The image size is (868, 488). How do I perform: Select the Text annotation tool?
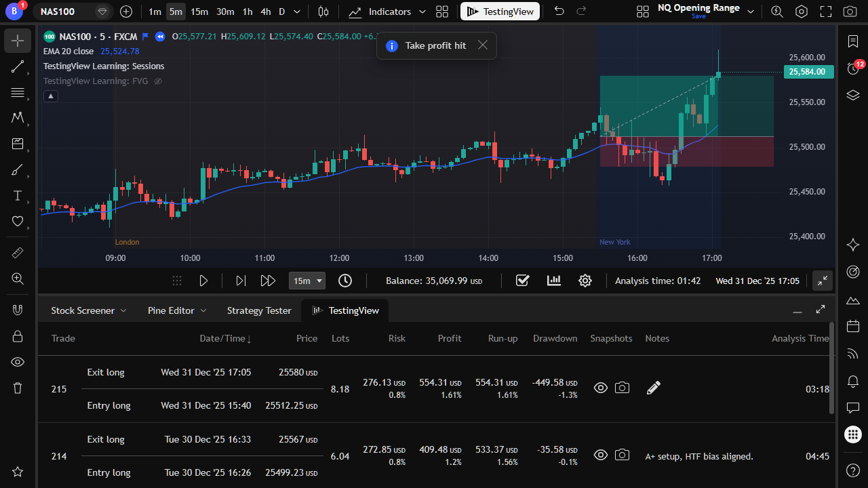click(18, 195)
